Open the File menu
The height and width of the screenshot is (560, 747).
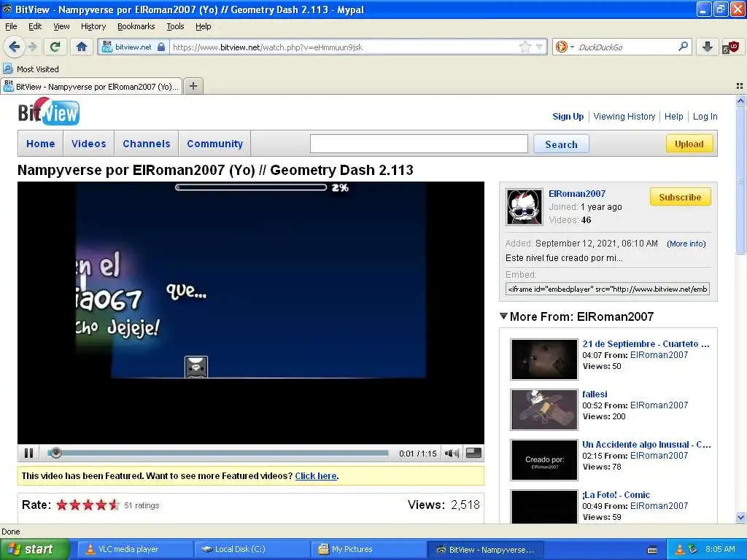(11, 26)
